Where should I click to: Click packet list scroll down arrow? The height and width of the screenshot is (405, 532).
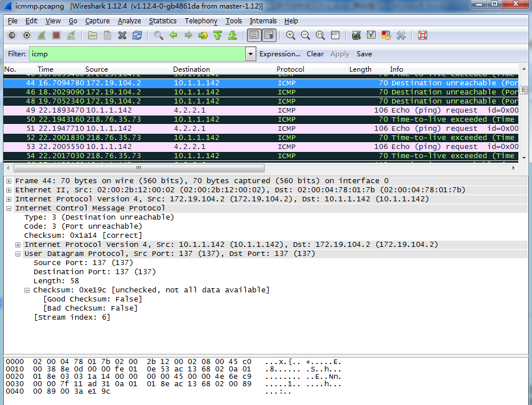524,158
